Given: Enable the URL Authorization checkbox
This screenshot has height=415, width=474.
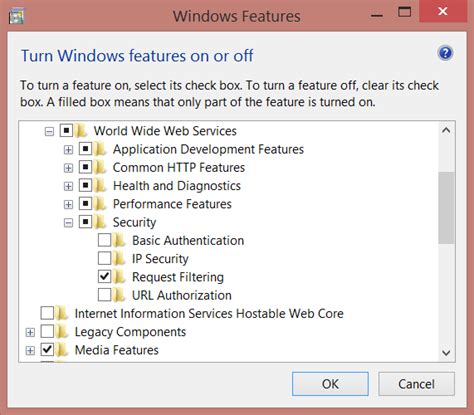Looking at the screenshot, I should [104, 295].
